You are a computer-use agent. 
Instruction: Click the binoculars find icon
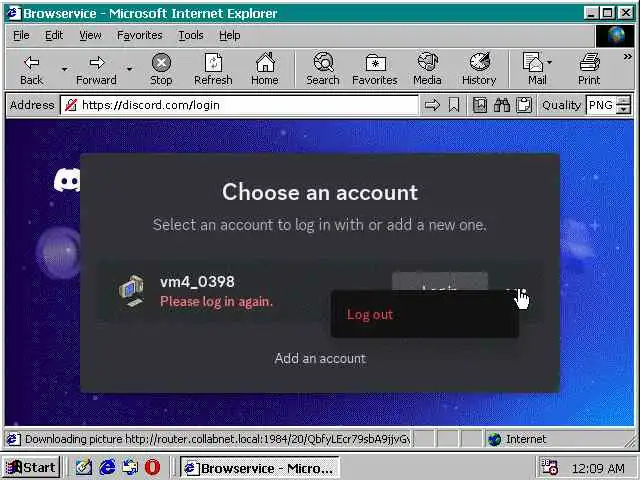point(502,105)
